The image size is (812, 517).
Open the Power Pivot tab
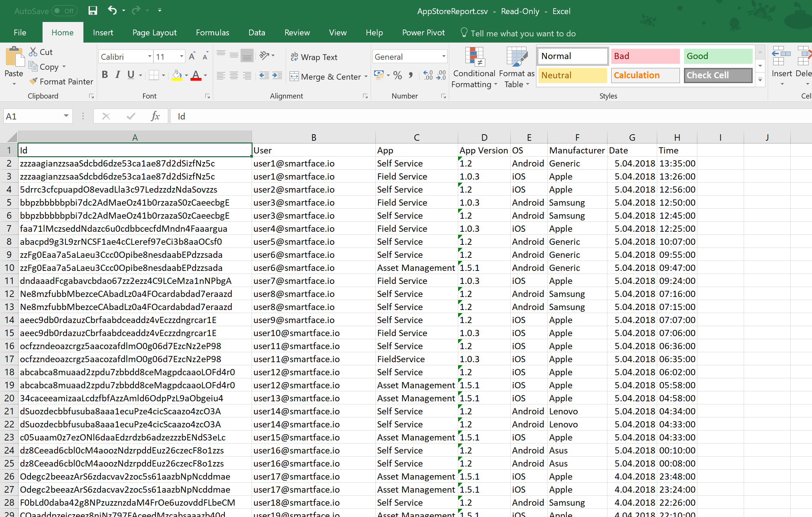(423, 33)
